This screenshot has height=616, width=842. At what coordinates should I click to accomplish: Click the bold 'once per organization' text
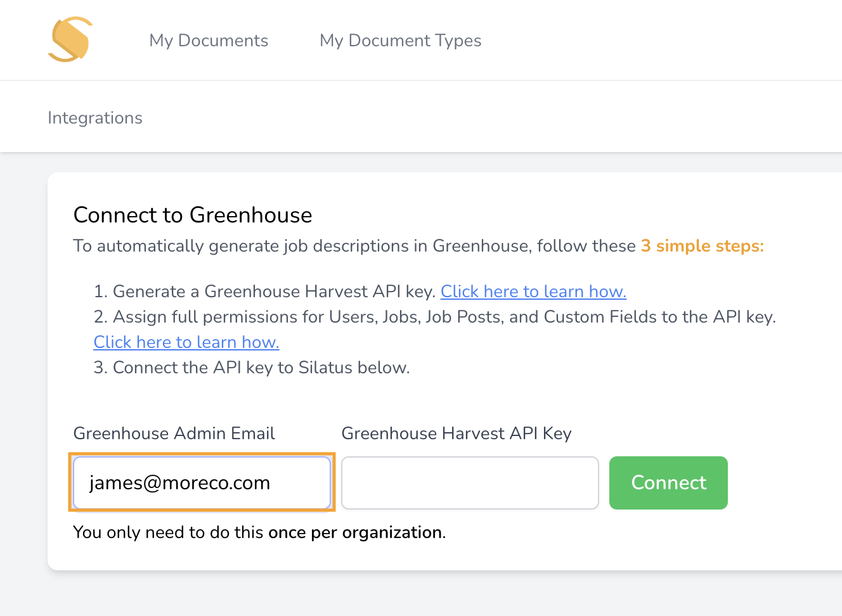click(x=355, y=532)
